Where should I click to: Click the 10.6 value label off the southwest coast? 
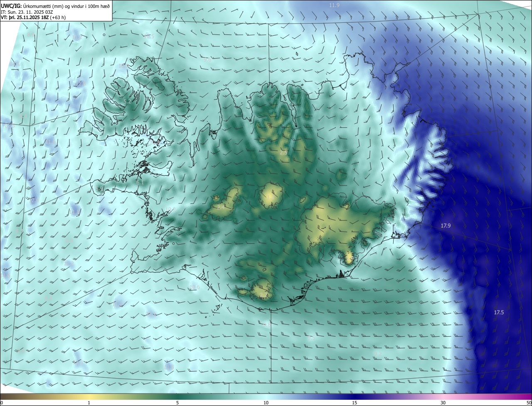coord(195,287)
